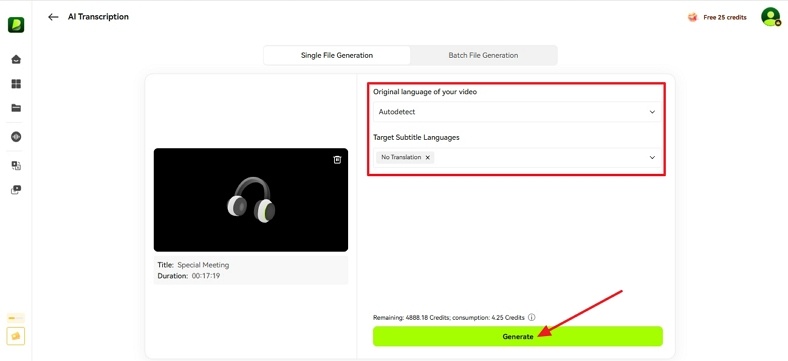788x361 pixels.
Task: Open the translate icon in sidebar
Action: pos(16,165)
